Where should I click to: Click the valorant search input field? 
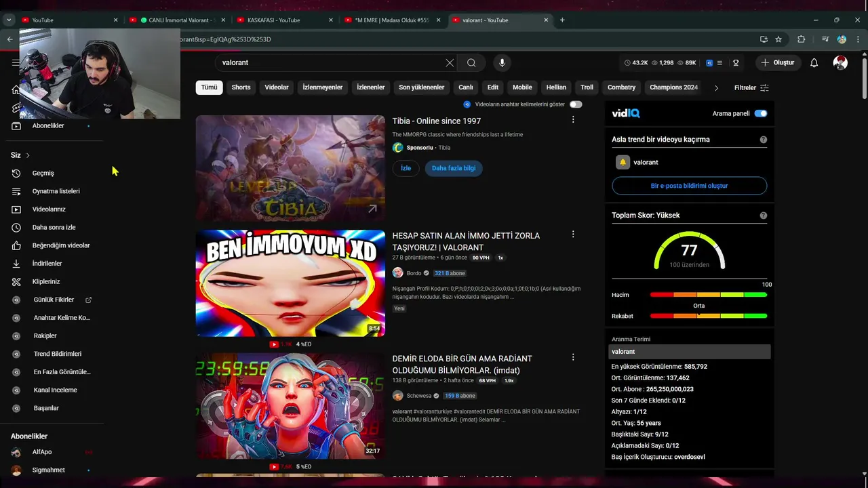coord(332,62)
